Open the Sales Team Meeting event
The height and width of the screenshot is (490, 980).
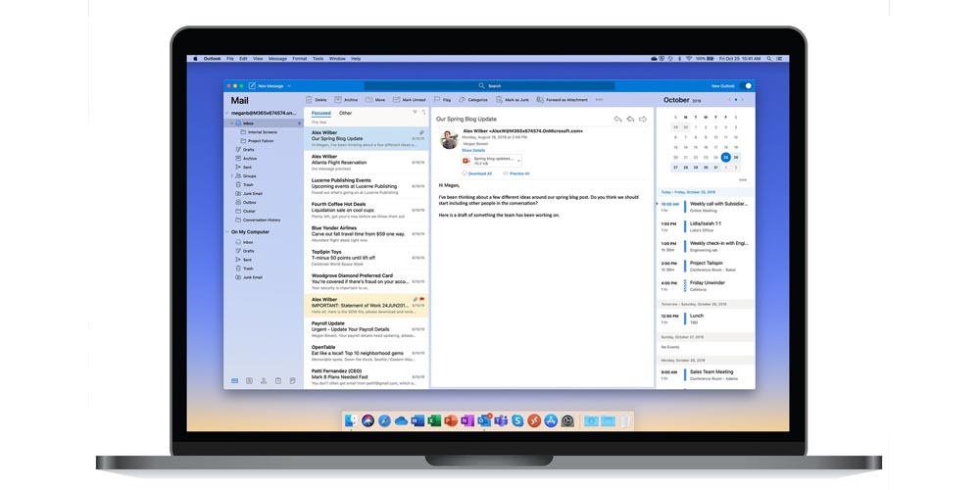pos(705,375)
